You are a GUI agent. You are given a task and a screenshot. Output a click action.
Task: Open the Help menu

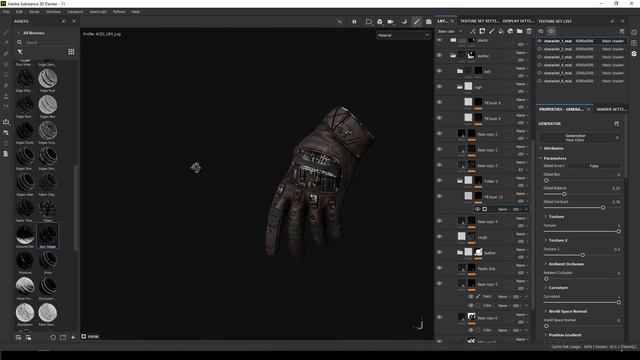coord(136,12)
